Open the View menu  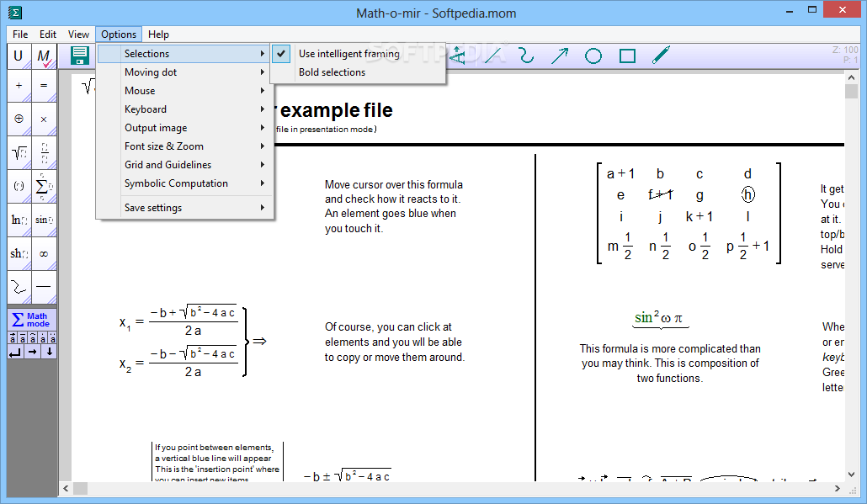click(78, 34)
